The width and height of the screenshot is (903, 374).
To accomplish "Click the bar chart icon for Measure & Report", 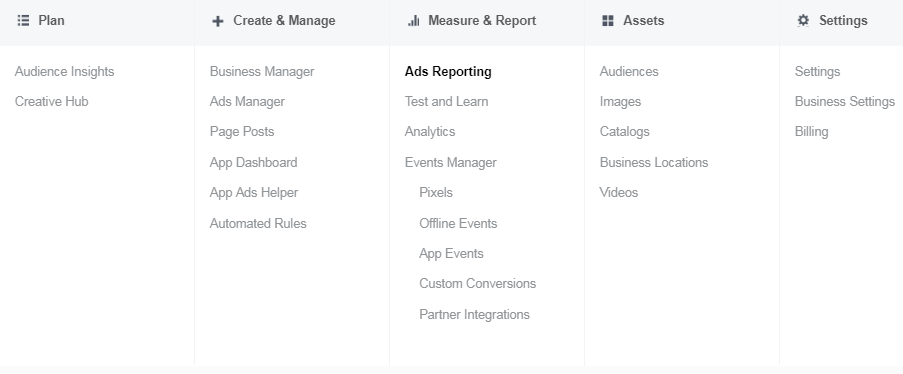I will tap(413, 21).
